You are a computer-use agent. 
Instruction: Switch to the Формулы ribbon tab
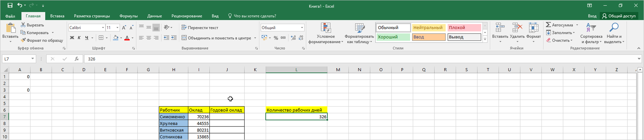tap(128, 16)
